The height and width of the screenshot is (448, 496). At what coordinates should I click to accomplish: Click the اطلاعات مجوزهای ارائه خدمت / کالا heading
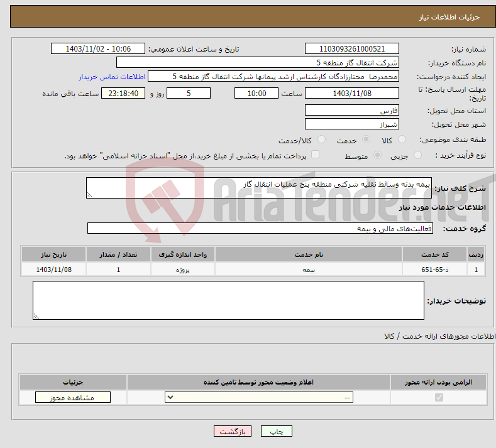(x=439, y=336)
